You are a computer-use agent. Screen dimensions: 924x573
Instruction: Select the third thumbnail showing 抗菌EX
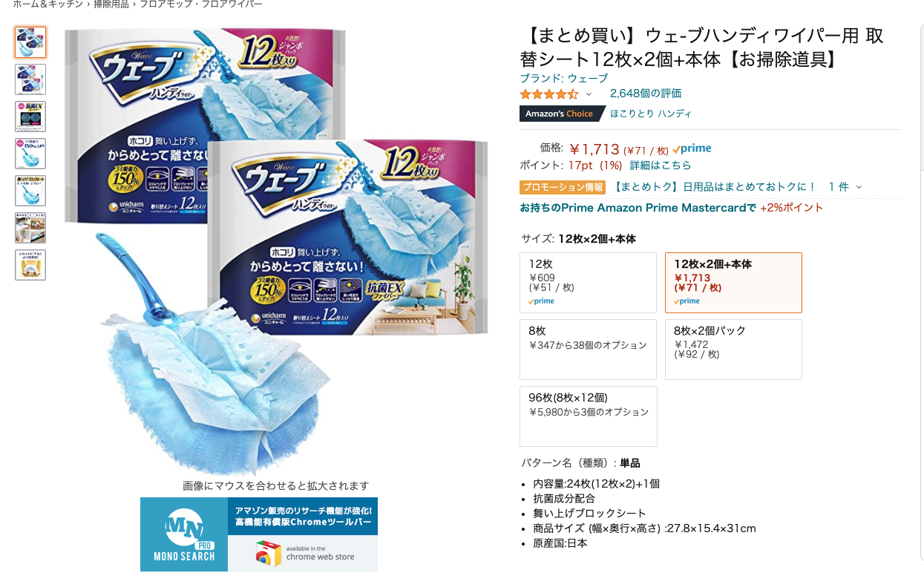30,117
